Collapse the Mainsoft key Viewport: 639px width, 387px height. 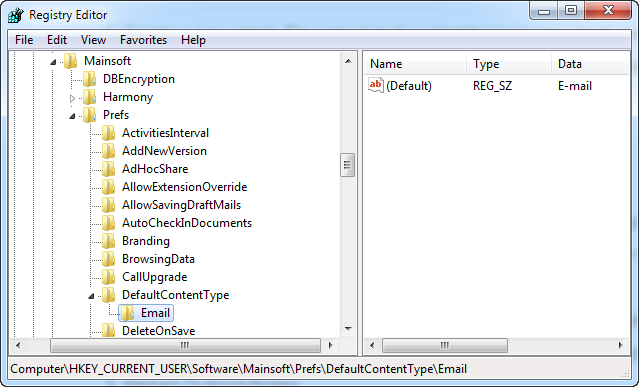pyautogui.click(x=53, y=62)
